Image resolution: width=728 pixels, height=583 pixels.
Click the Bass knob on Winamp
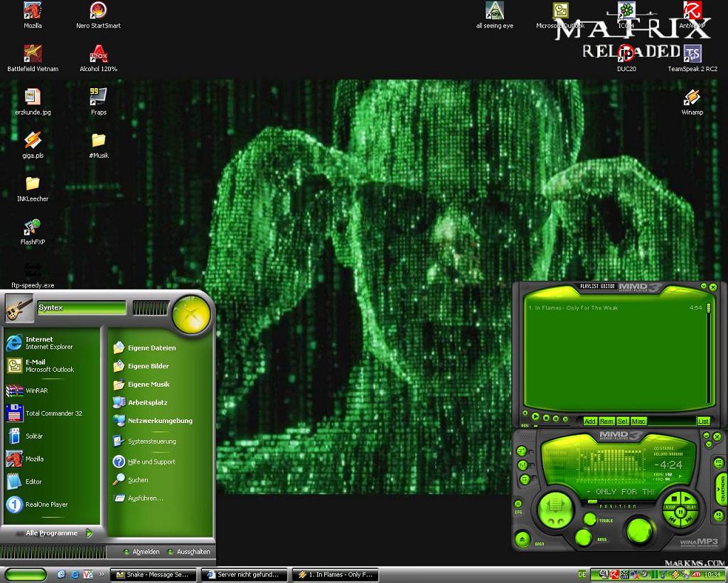(x=583, y=537)
